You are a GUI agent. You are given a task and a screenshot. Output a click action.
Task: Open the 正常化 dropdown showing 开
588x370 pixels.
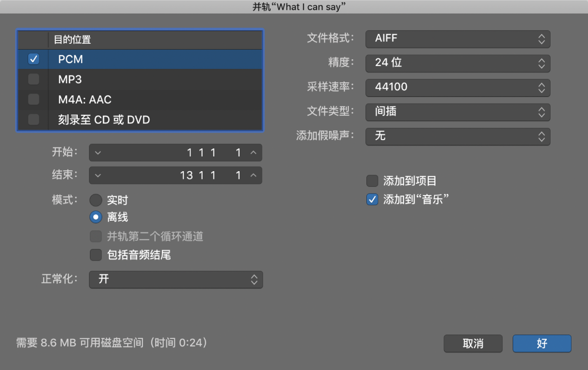(x=175, y=280)
